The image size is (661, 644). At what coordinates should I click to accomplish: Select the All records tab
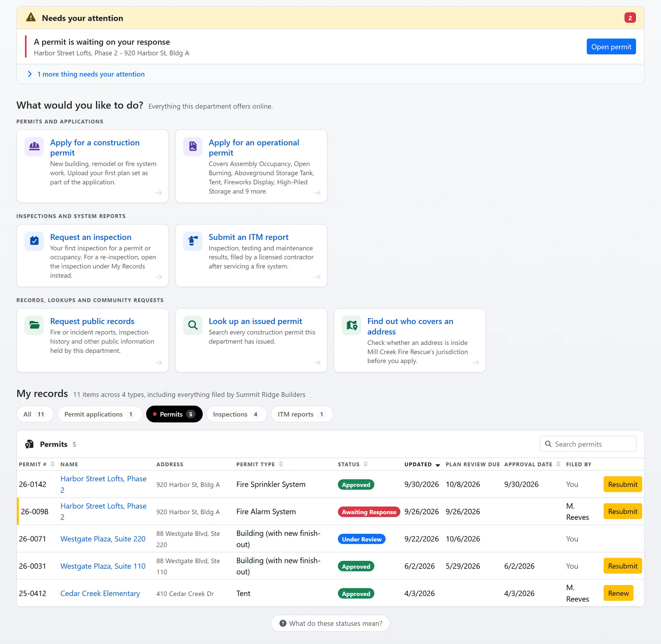(35, 414)
